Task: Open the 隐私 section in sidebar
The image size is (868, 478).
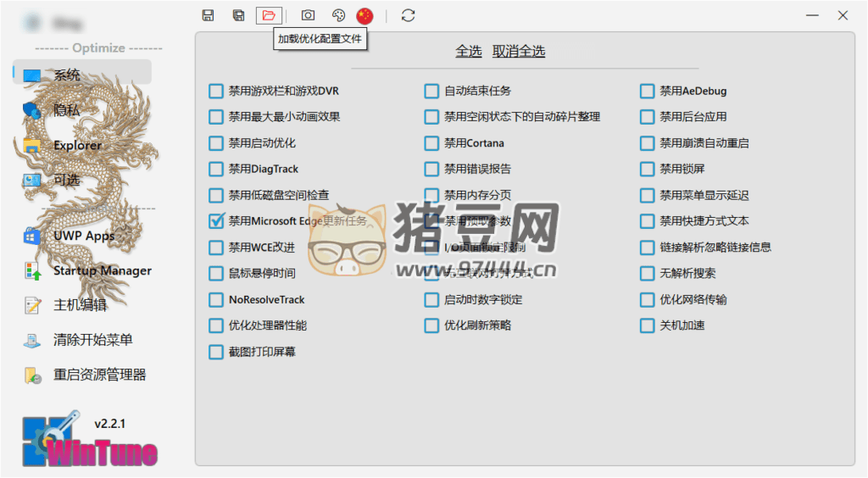Action: (66, 110)
